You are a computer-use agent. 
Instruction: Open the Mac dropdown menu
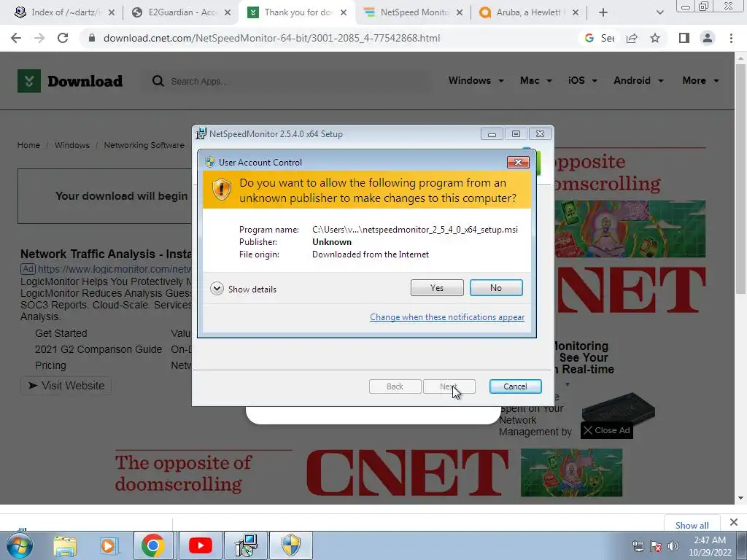coord(535,80)
